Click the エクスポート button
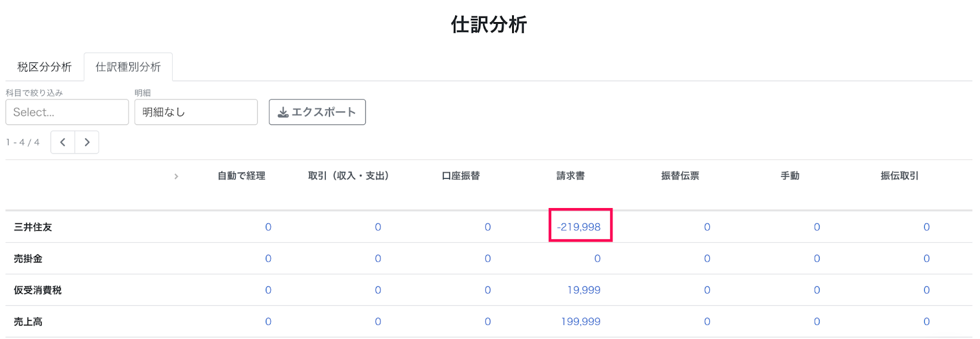 (x=317, y=112)
